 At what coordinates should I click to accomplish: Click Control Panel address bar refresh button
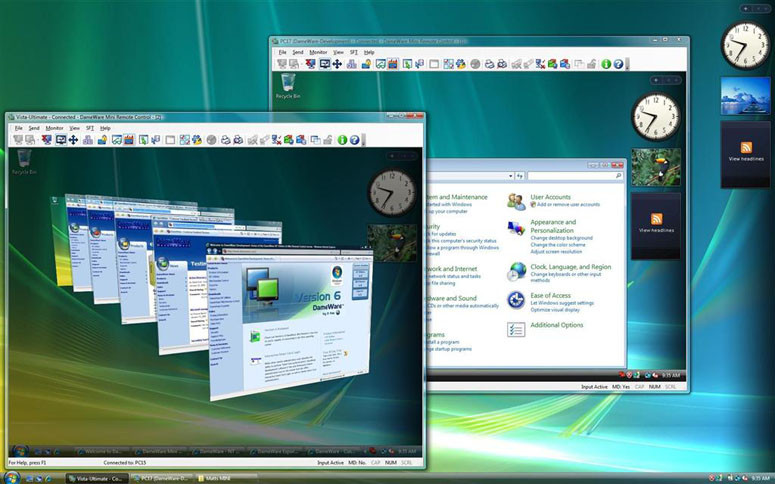[x=519, y=176]
